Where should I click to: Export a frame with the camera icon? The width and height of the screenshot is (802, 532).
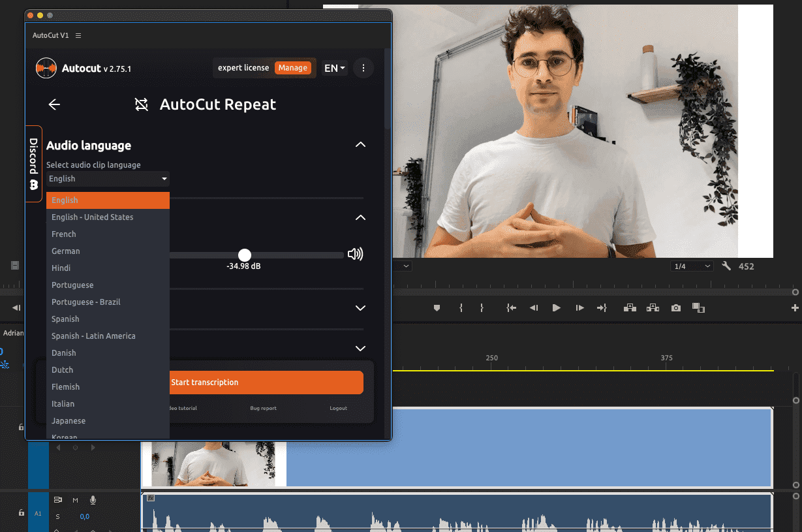coord(676,308)
